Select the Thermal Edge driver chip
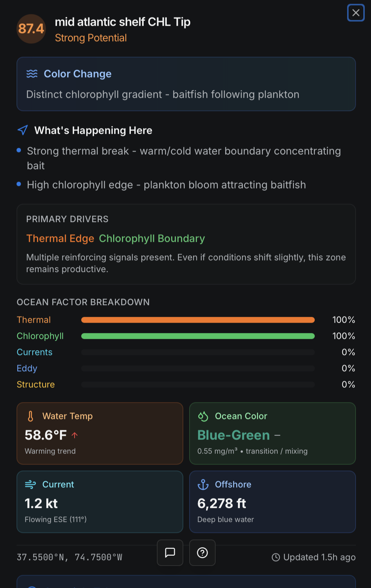 tap(60, 239)
